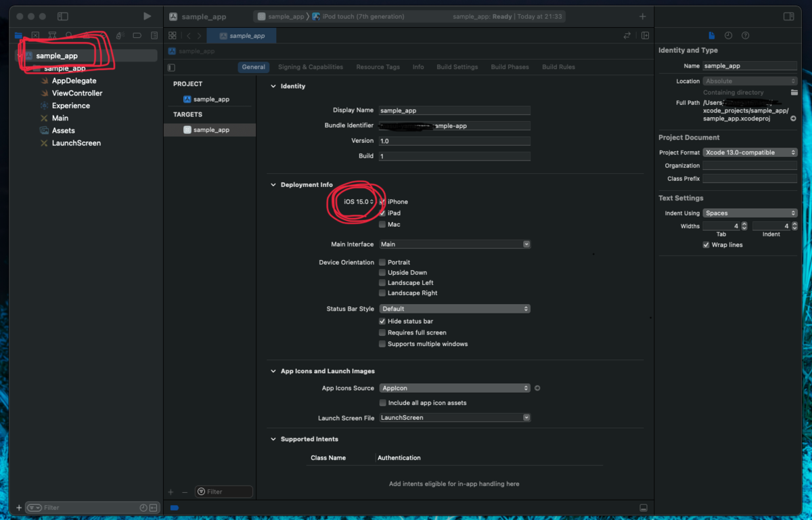Screen dimensions: 812x520
Task: Toggle the iPad checkbox
Action: 383,213
